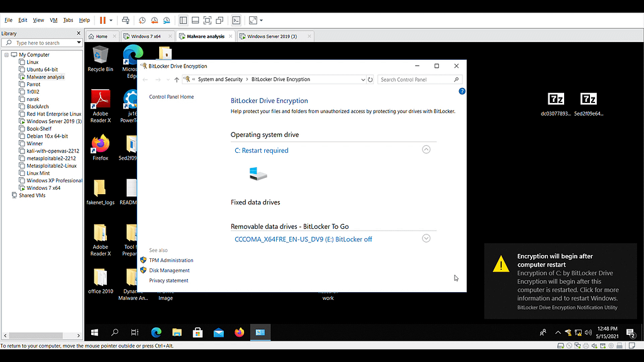Image resolution: width=644 pixels, height=362 pixels.
Task: Open the console view icon
Action: tap(236, 20)
